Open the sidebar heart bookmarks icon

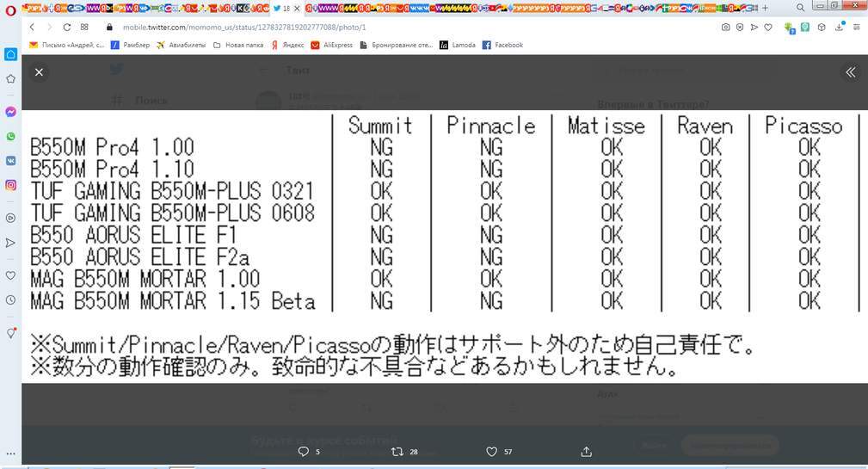(x=10, y=275)
